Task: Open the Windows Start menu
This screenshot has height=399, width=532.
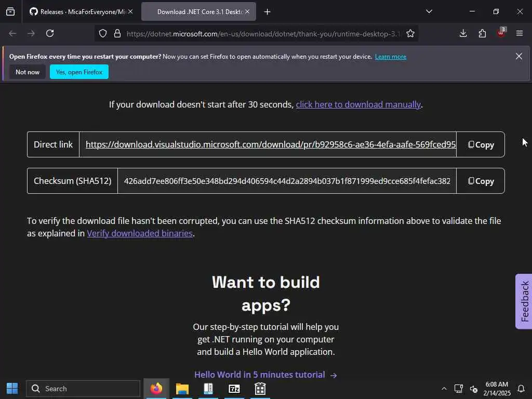Action: point(12,389)
